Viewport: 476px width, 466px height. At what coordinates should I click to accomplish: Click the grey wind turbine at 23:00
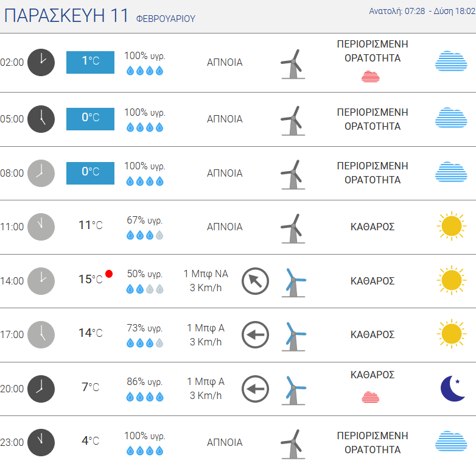coord(293,444)
